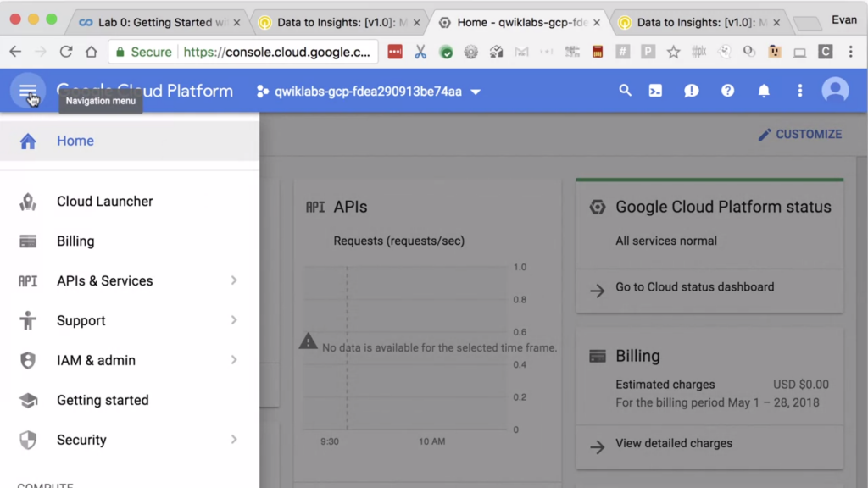Click the red extension icon beside address bar
Screen dimensions: 868x488
[x=395, y=52]
